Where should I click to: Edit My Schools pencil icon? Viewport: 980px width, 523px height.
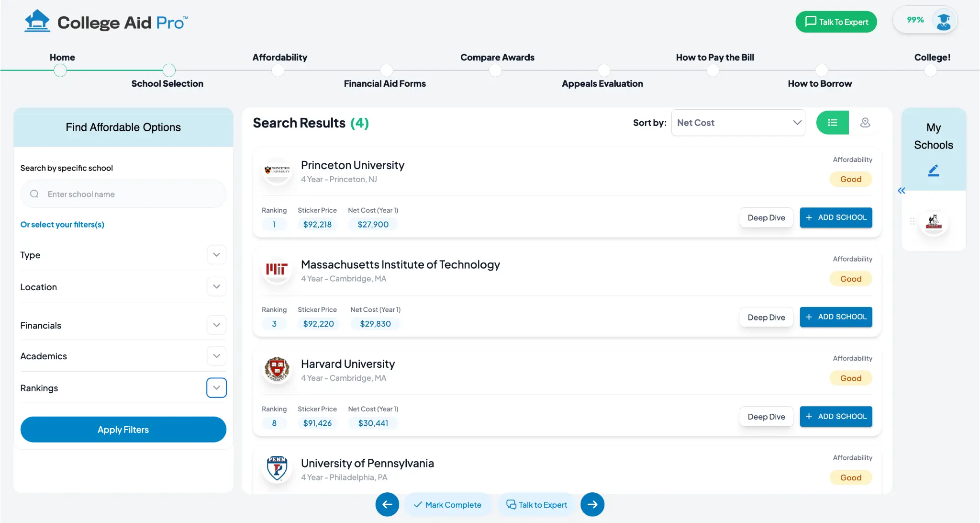tap(933, 171)
